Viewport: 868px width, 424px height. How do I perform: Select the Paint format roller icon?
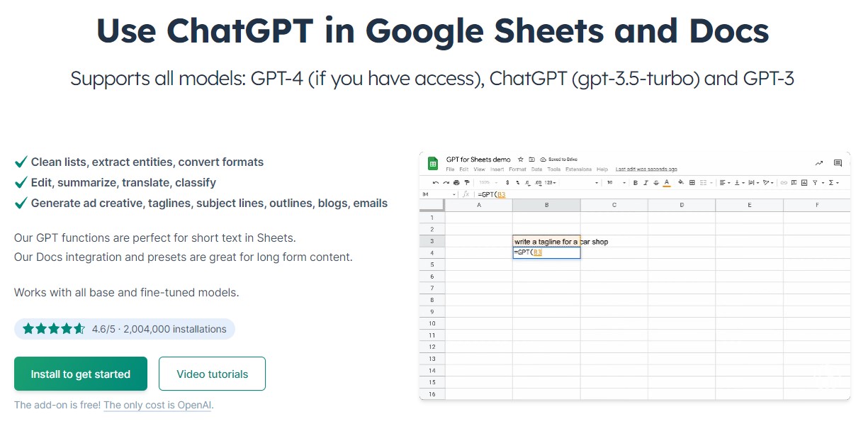tap(467, 183)
